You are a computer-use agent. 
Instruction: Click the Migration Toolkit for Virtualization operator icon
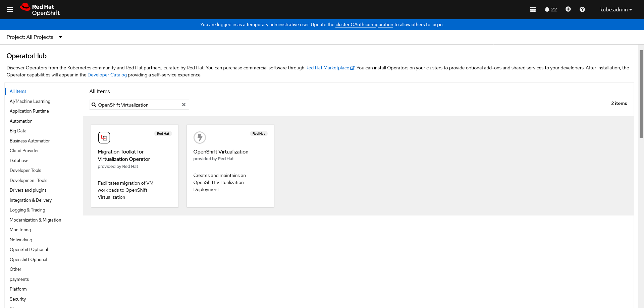point(104,137)
